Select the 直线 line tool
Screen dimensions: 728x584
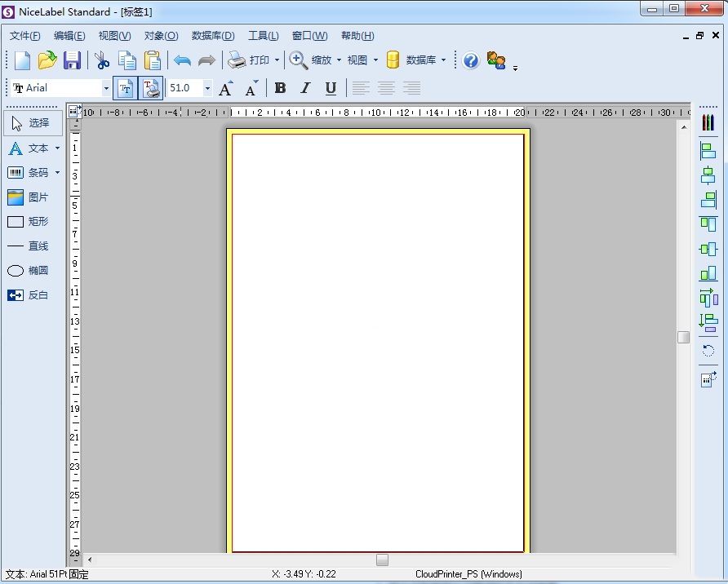pos(29,246)
